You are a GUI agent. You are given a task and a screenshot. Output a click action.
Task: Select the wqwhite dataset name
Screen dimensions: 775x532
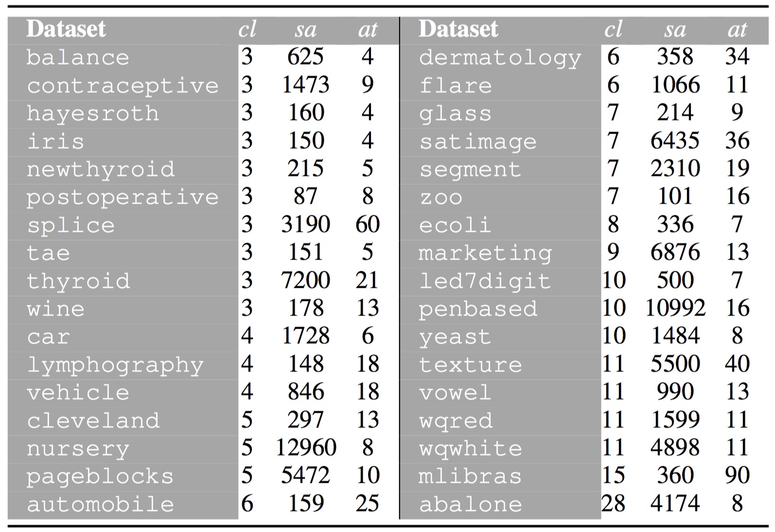[470, 448]
